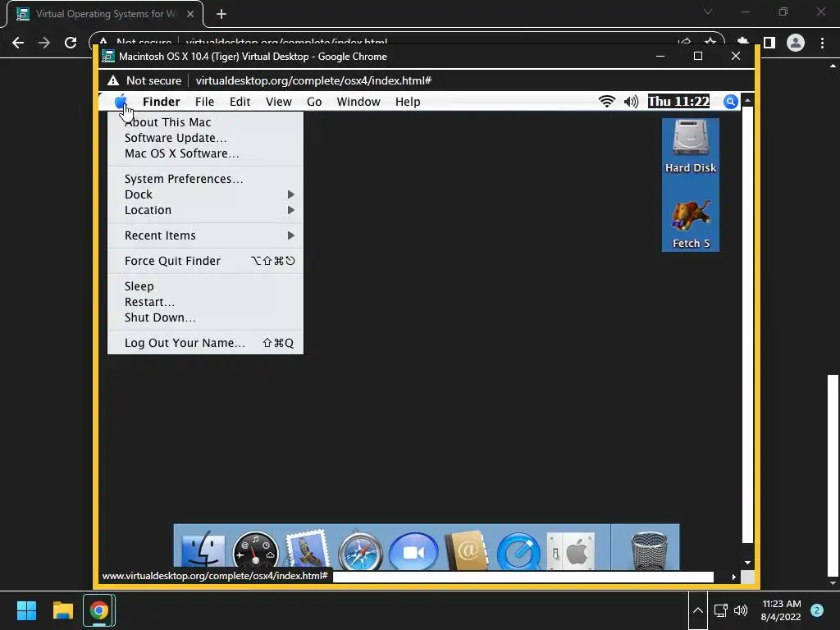
Task: Open the Edit menu
Action: 240,102
